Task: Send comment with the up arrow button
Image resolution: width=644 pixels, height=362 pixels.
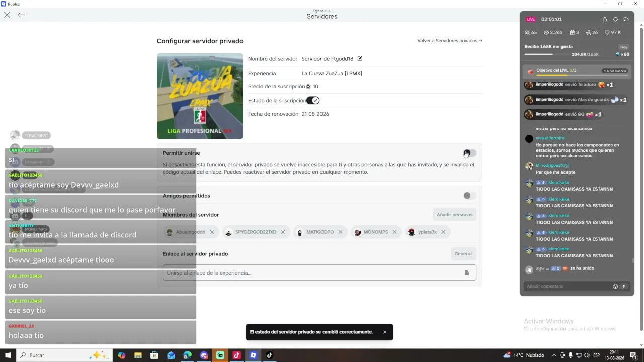Action: tap(624, 286)
